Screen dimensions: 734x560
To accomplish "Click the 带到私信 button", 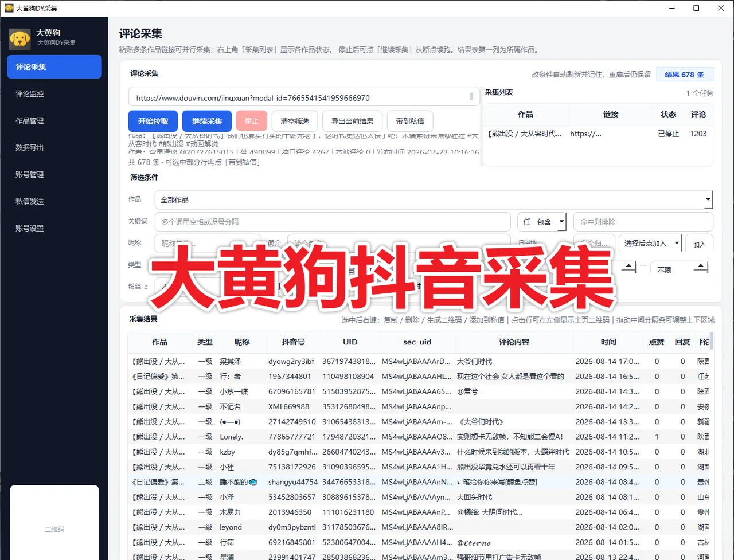I will [x=410, y=121].
